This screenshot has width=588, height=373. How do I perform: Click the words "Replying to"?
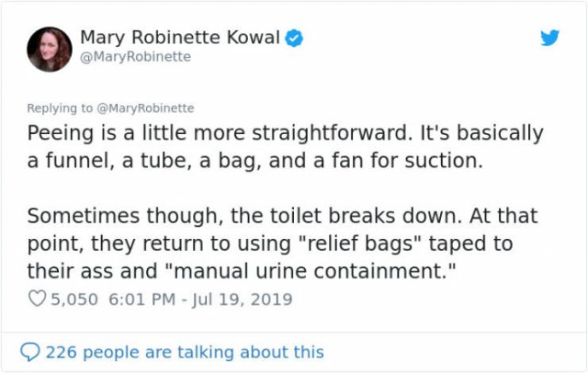60,108
